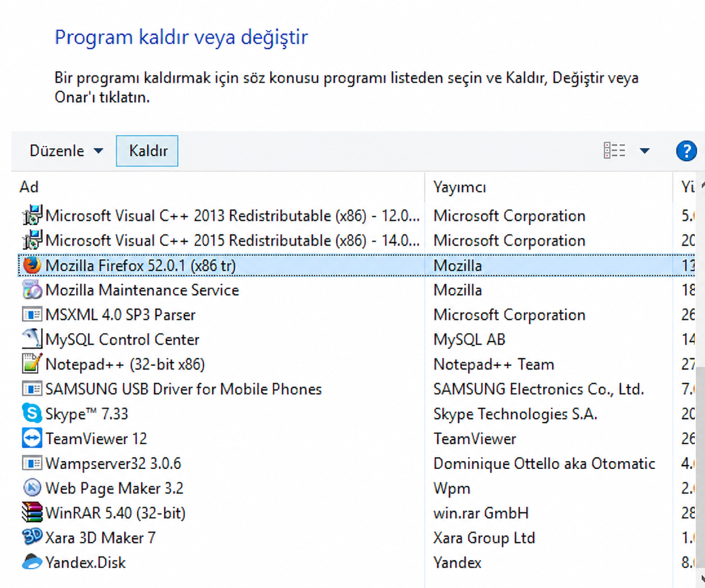The height and width of the screenshot is (588, 705).
Task: Open the Düzenle dropdown menu
Action: tap(66, 151)
